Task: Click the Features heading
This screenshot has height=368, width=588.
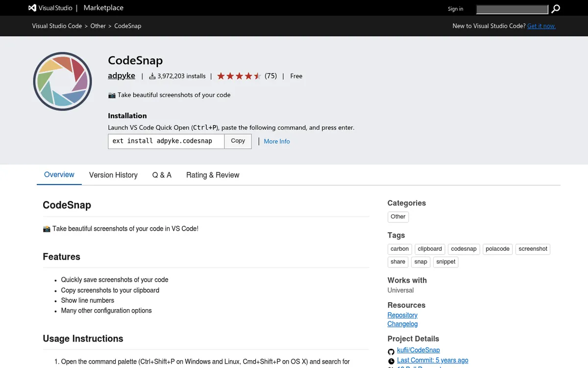Action: point(61,257)
